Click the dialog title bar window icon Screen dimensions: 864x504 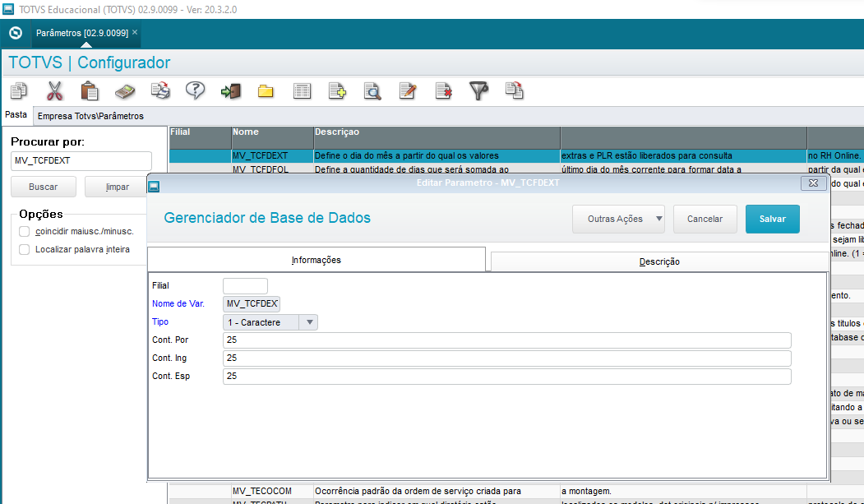(x=155, y=187)
